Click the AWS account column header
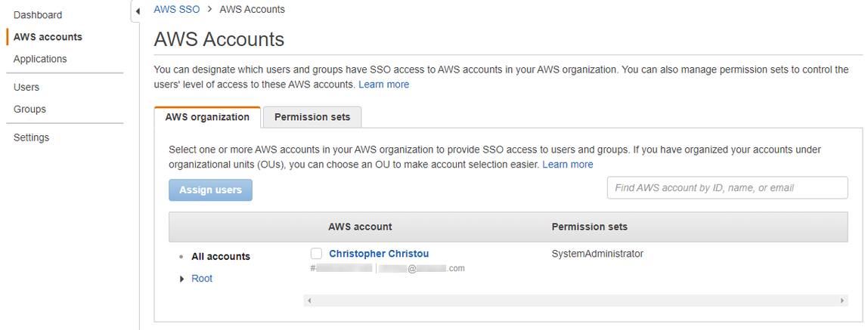 point(360,227)
